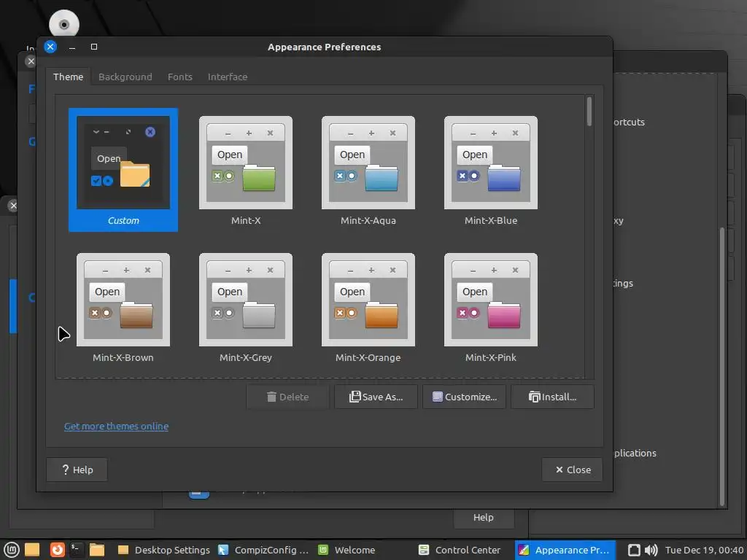
Task: Close Appearance Preferences with blue X
Action: coord(50,47)
